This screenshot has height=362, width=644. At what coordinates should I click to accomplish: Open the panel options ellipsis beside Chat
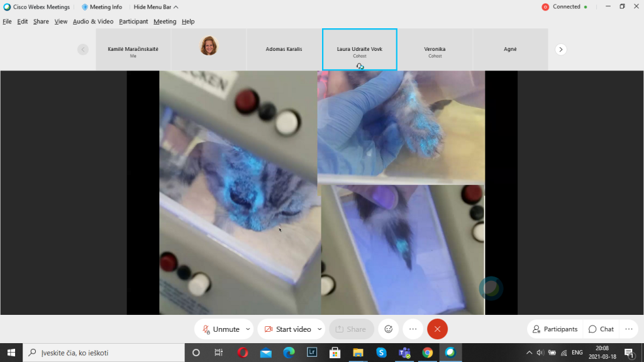click(628, 329)
